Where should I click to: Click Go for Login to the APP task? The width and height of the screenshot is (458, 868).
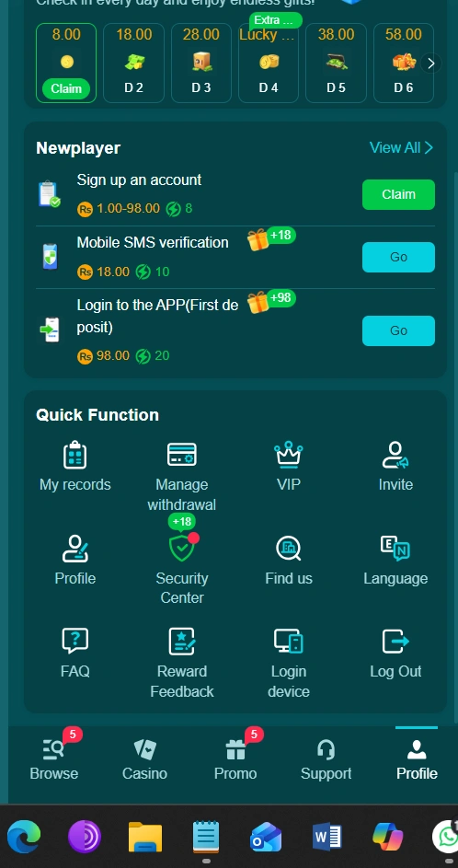pos(398,330)
